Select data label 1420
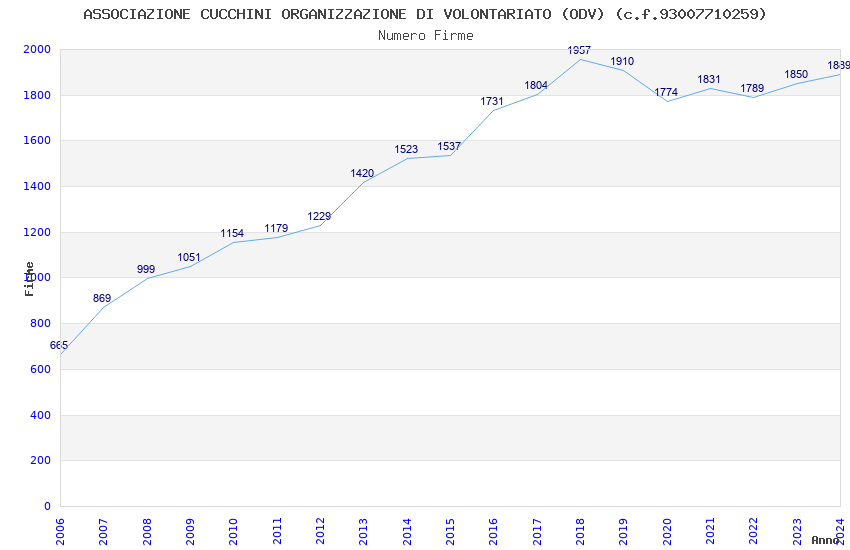 pos(362,173)
